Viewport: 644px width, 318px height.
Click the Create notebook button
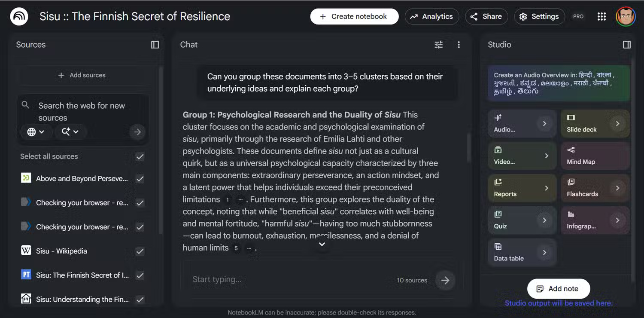[x=354, y=17]
